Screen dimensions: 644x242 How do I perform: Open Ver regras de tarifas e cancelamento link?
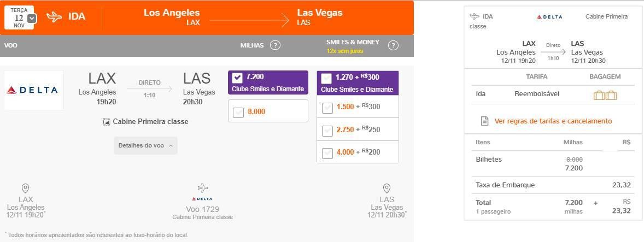553,121
